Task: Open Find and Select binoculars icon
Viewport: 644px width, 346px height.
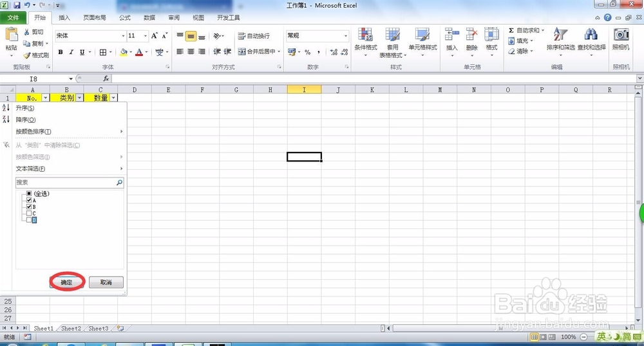Action: (591, 35)
